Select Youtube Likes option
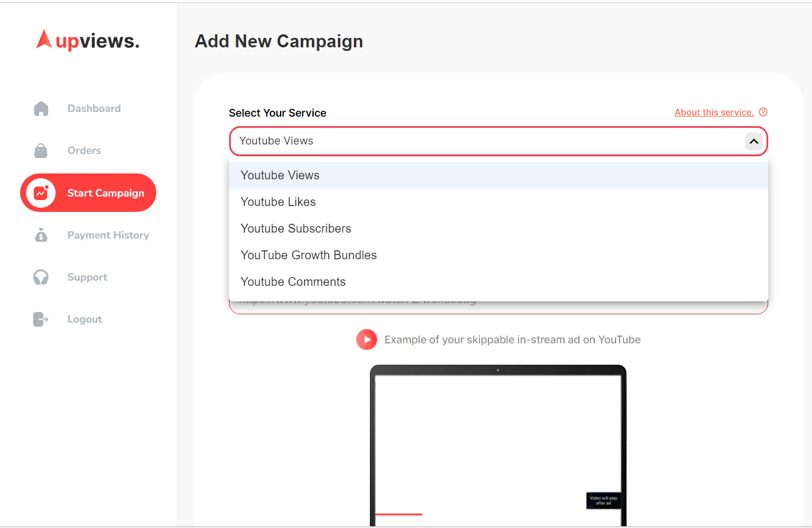This screenshot has height=528, width=812. point(278,202)
